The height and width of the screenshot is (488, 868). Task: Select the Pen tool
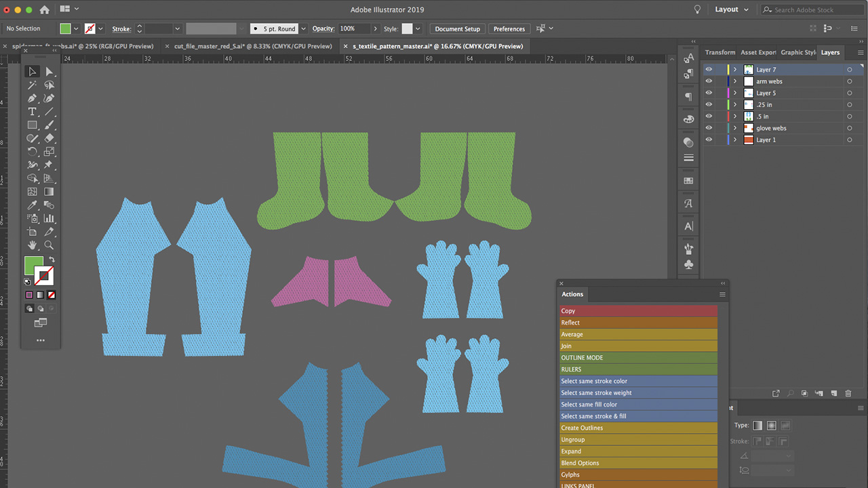[x=32, y=98]
